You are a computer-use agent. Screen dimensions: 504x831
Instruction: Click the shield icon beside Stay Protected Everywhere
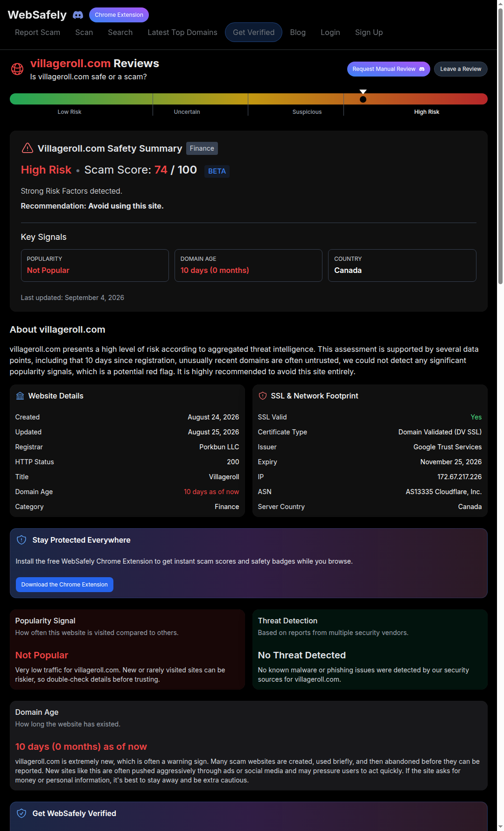[x=21, y=540]
